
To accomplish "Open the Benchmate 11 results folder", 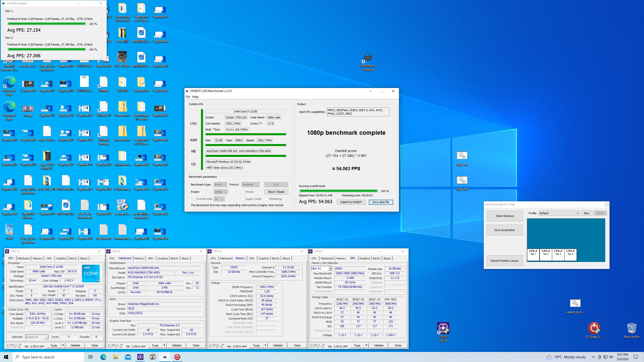I will click(141, 111).
